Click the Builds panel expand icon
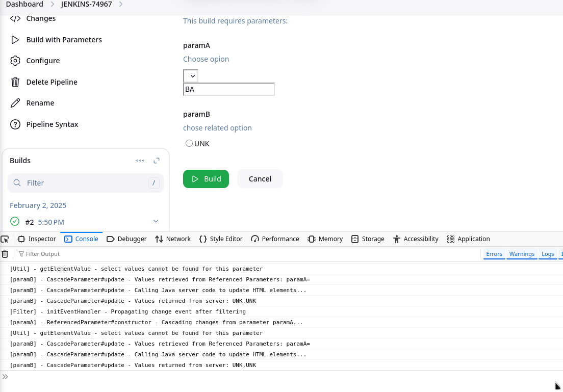The image size is (563, 392). (x=157, y=161)
